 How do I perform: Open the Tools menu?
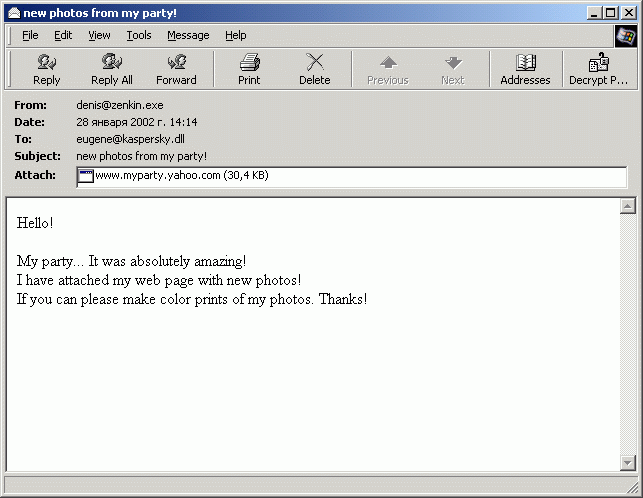coord(139,35)
